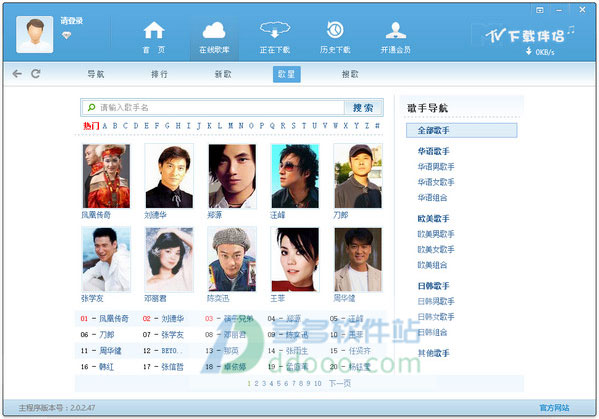This screenshot has height=419, width=599.
Task: Select the 热门 letter filter
Action: coord(91,126)
